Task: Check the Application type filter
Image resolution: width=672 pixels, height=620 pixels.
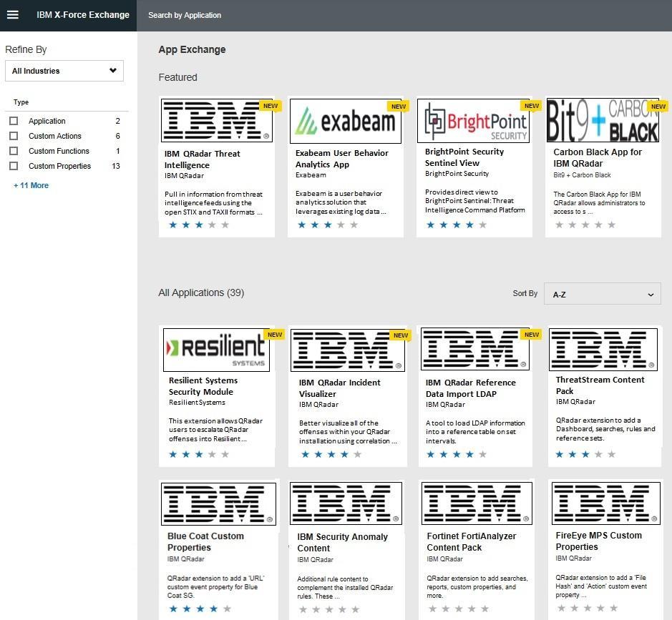Action: click(x=14, y=121)
